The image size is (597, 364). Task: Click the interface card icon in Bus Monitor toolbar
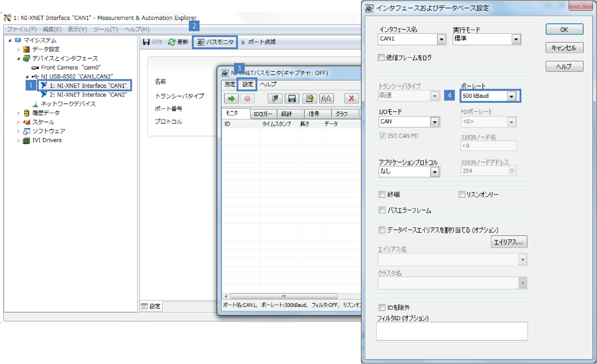(275, 99)
